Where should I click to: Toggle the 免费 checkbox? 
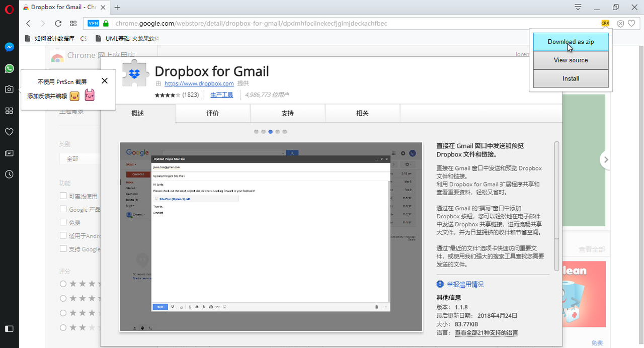click(x=63, y=222)
